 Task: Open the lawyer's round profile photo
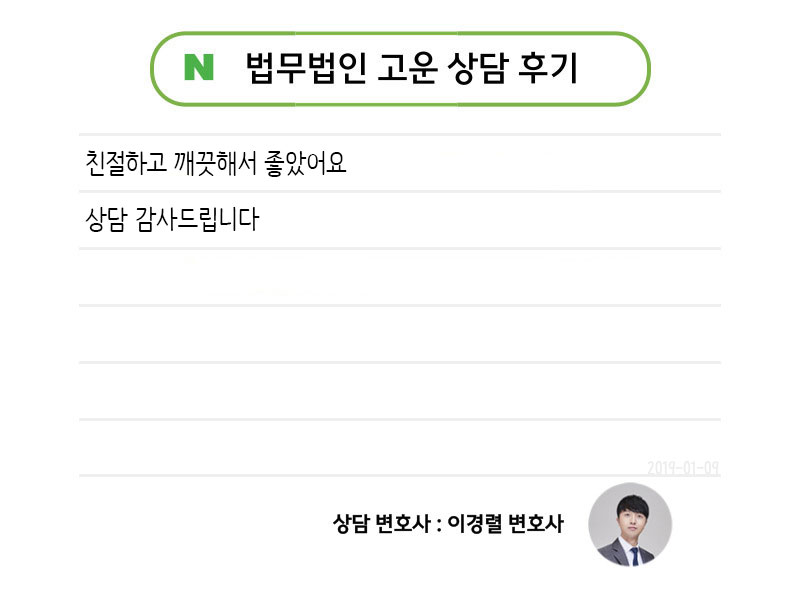630,524
